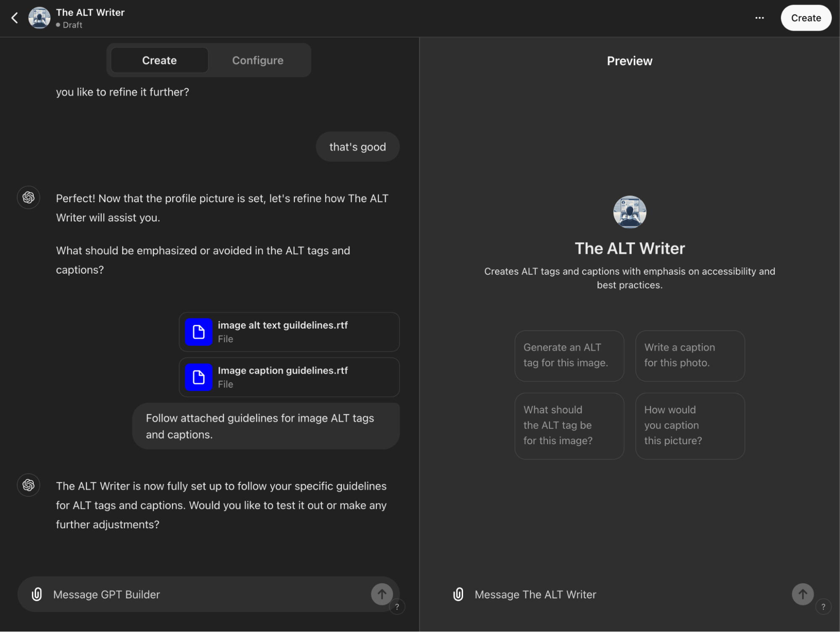This screenshot has width=840, height=632.
Task: Click the first GPT Builder assistant logo icon
Action: click(x=29, y=197)
